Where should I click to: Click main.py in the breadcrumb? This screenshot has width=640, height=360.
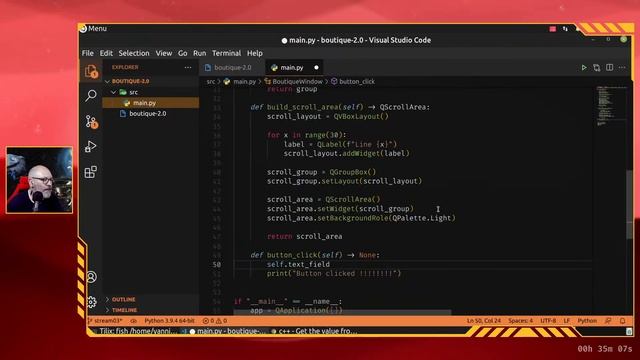tap(244, 82)
